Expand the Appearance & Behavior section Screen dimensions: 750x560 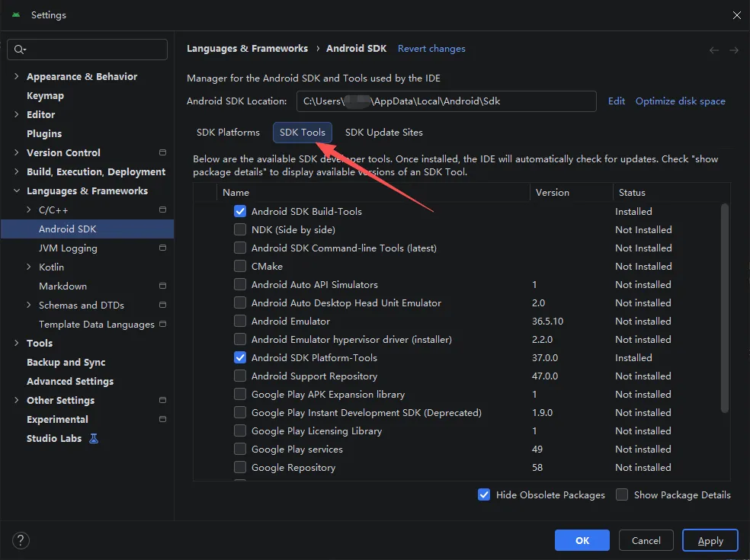click(x=17, y=77)
